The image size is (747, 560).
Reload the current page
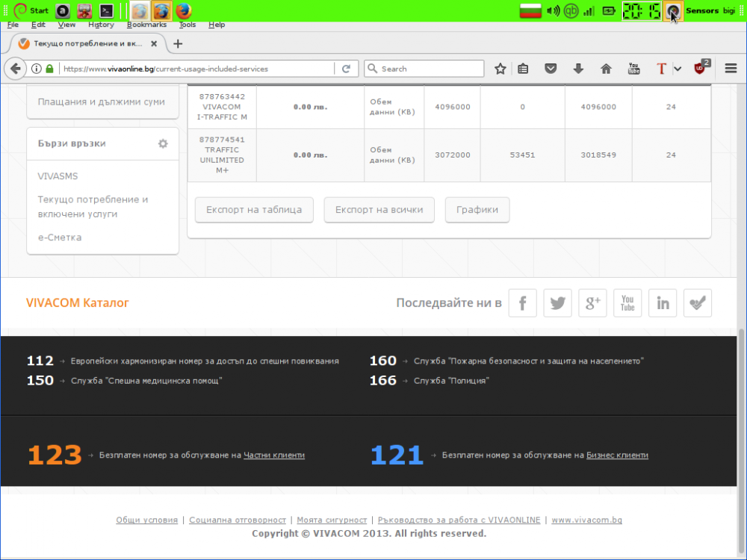click(347, 69)
